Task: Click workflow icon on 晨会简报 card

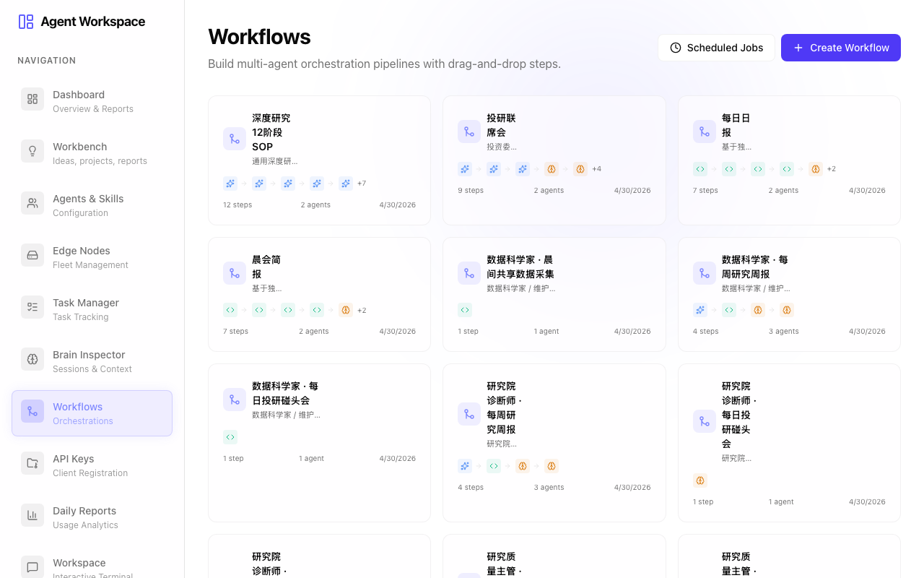Action: pyautogui.click(x=235, y=273)
